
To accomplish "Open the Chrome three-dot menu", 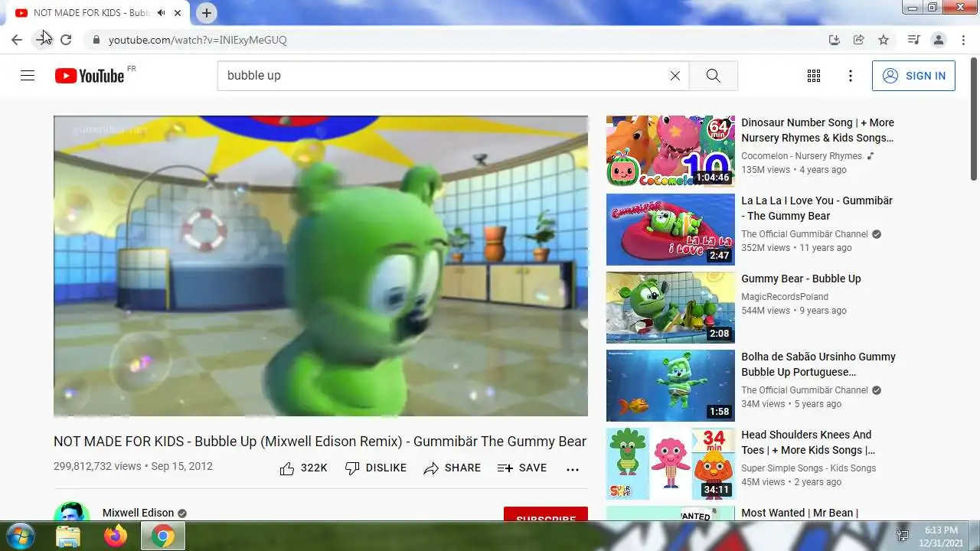I will pos(962,40).
